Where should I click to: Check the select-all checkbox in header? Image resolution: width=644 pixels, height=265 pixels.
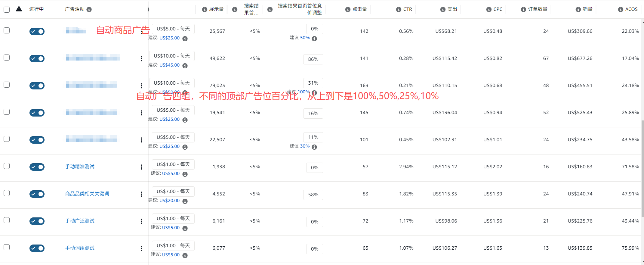pos(7,10)
